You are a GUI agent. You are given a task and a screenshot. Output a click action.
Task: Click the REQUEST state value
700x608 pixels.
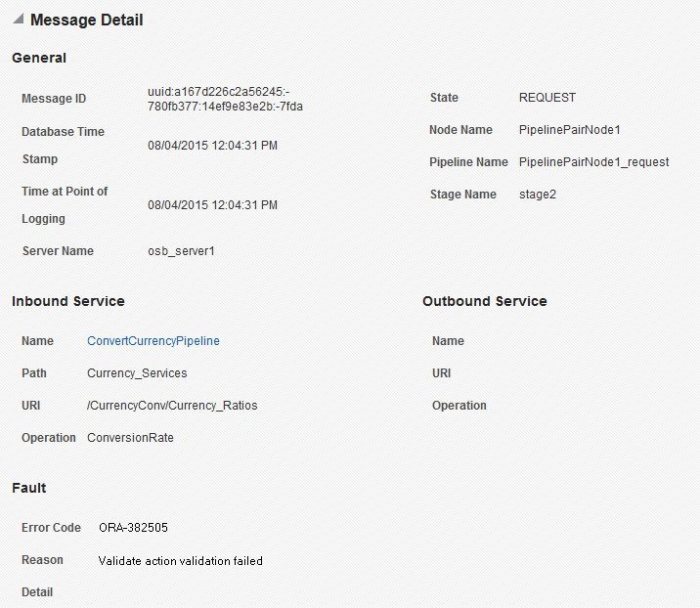click(x=547, y=98)
